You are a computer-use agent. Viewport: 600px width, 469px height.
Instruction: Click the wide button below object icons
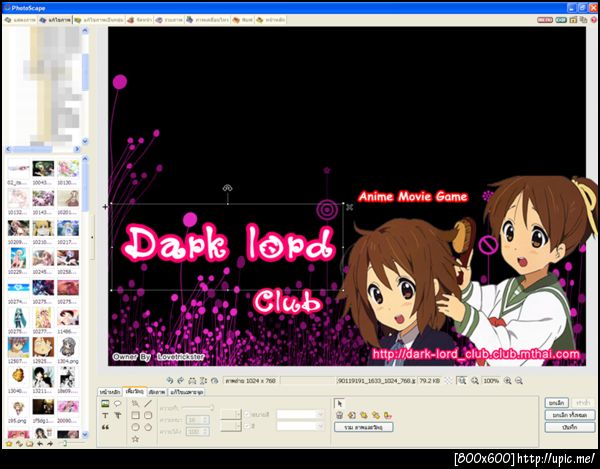(x=364, y=427)
